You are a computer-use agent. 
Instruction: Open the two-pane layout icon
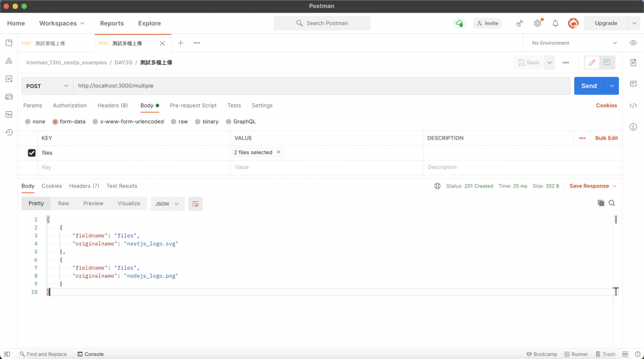coord(625,354)
